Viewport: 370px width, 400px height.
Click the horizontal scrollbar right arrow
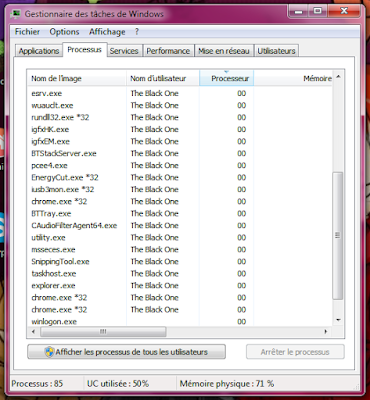[326, 332]
